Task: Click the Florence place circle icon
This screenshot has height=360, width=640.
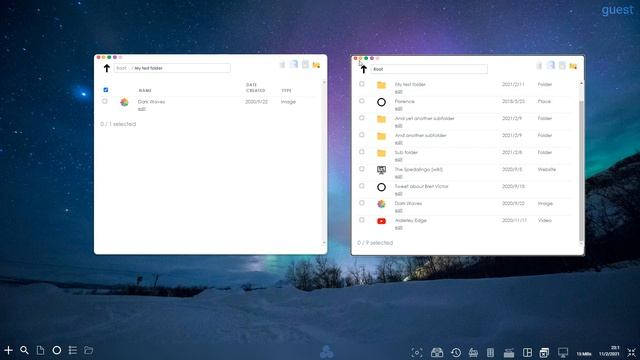Action: click(x=381, y=102)
